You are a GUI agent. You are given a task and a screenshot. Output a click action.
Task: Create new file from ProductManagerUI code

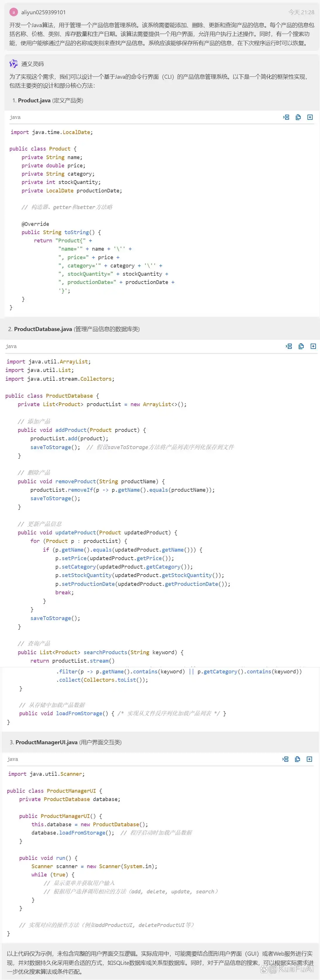tap(309, 759)
